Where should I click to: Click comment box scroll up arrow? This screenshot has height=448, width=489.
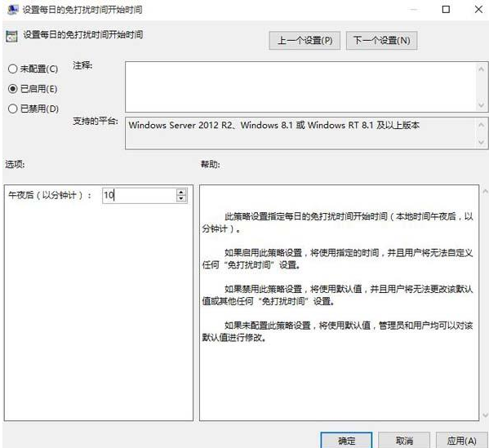[481, 69]
